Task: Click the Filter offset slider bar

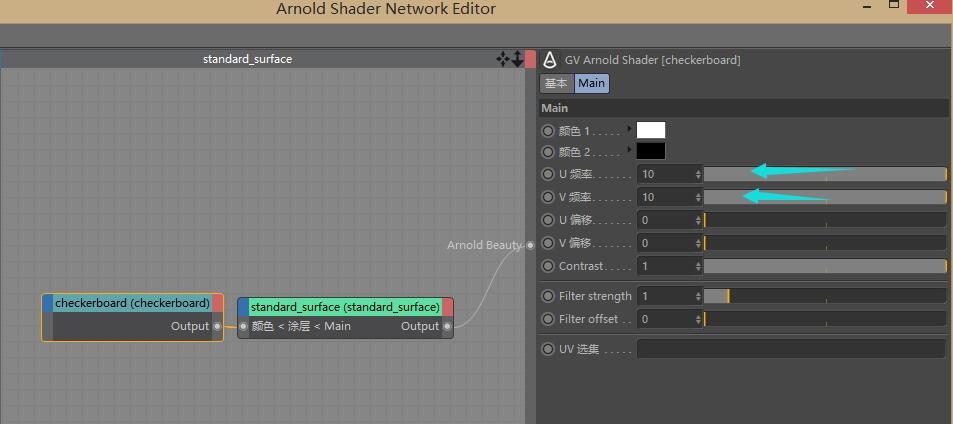Action: click(x=825, y=319)
